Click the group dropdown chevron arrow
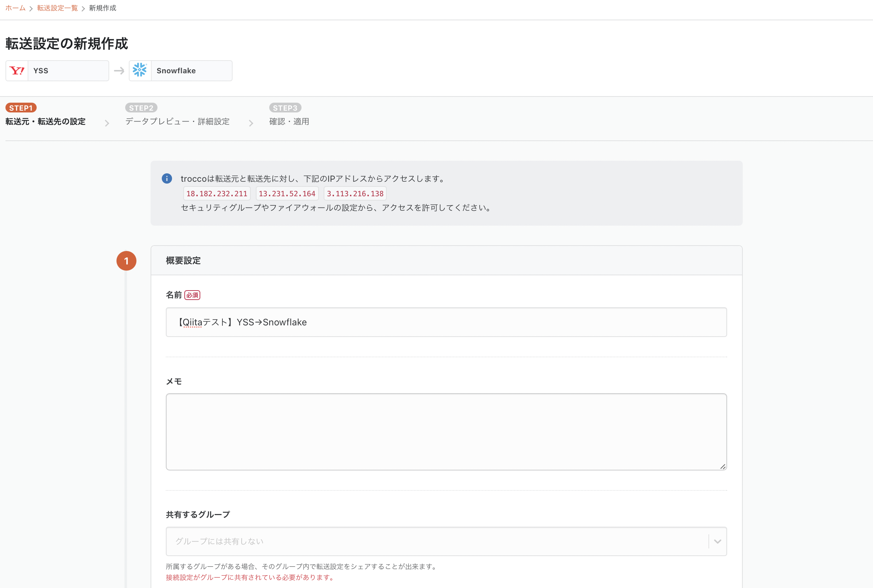The width and height of the screenshot is (873, 588). pos(717,541)
